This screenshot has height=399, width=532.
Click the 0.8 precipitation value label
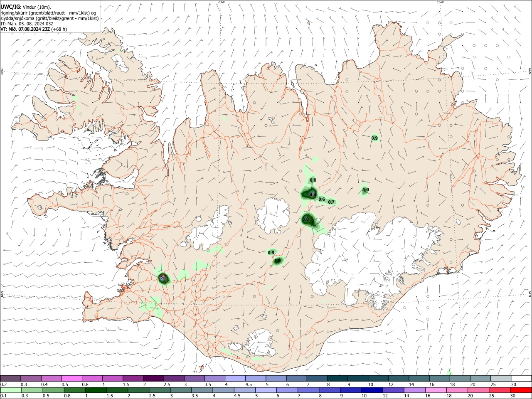313,180
